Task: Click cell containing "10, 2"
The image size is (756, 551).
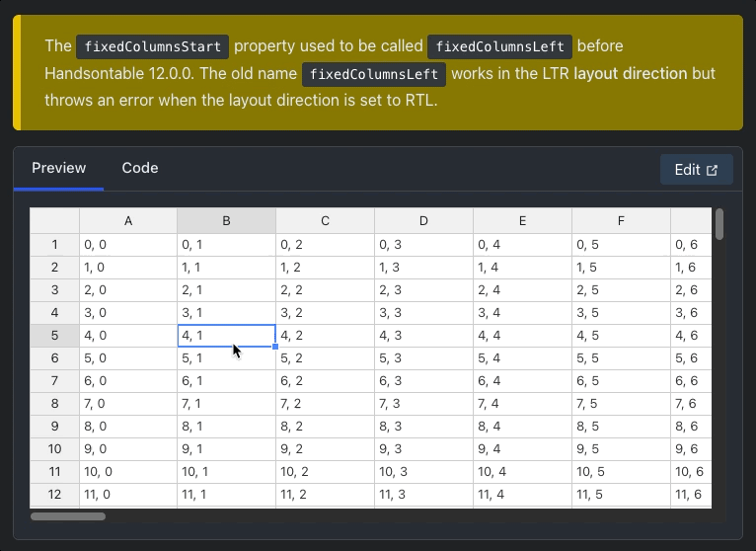Action: coord(325,471)
